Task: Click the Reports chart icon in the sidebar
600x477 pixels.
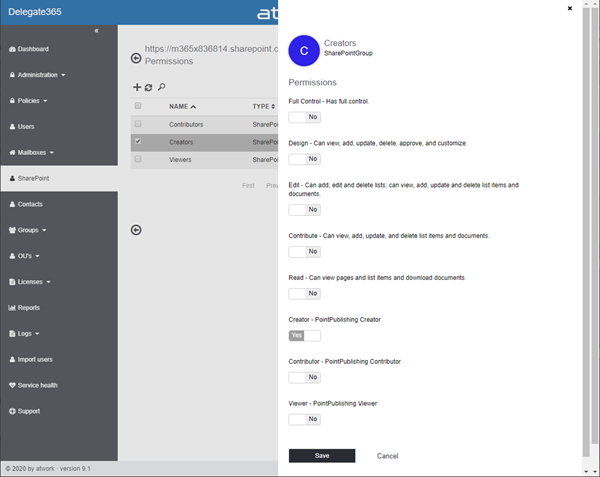Action: click(12, 308)
